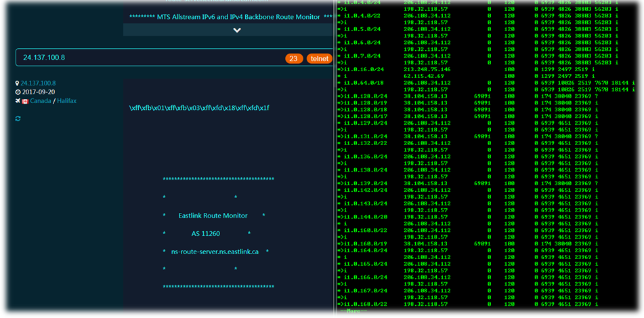Click the 2017-09-20 date text
This screenshot has height=318, width=644.
click(x=39, y=92)
